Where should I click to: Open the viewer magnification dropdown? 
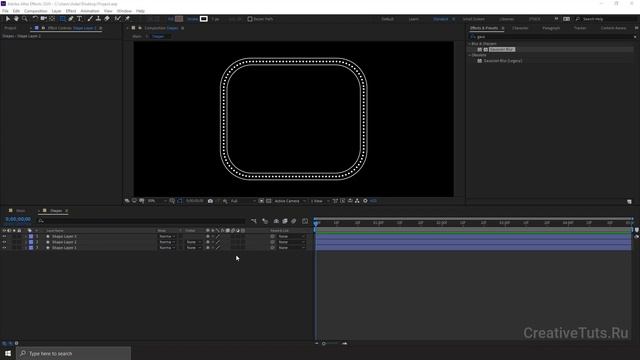[x=157, y=201]
